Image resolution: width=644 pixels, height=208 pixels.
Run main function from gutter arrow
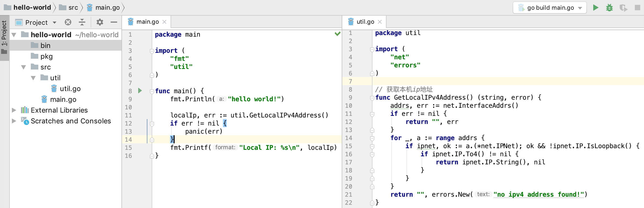[140, 91]
